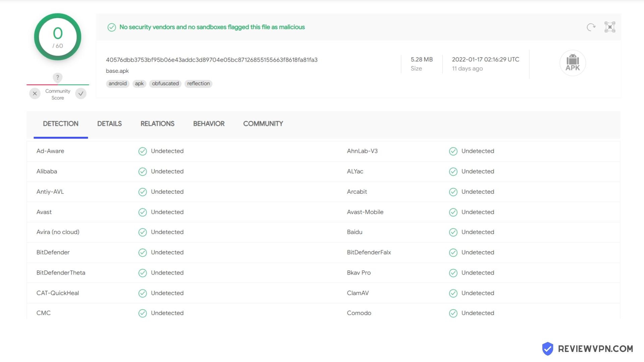
Task: Click the apk tag
Action: tap(139, 83)
